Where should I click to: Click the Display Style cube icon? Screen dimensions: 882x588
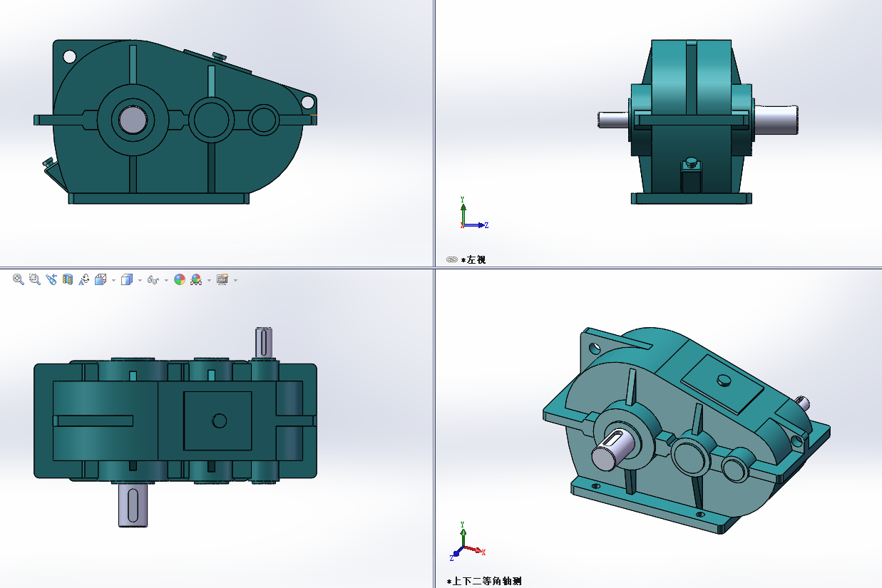tap(127, 280)
